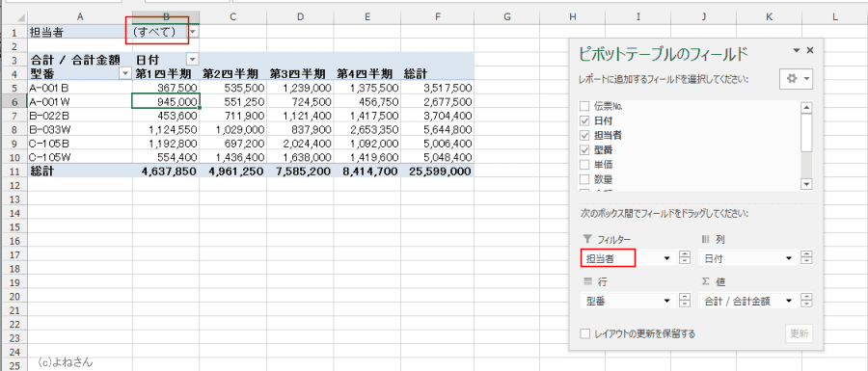Select the 担当者 label cell A1
Screen dimensions: 868x371
tap(80, 33)
